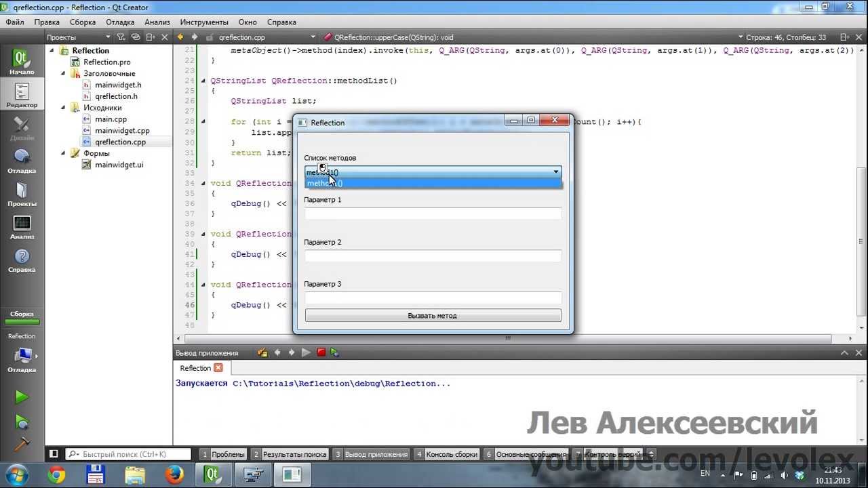Click the filter tree icon in Projects panel
This screenshot has width=868, height=488.
click(x=121, y=37)
